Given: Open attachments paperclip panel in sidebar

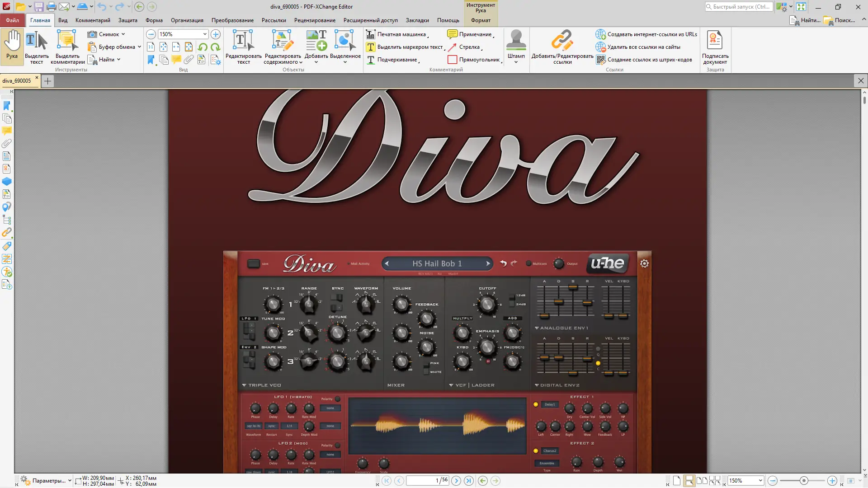Looking at the screenshot, I should (7, 144).
